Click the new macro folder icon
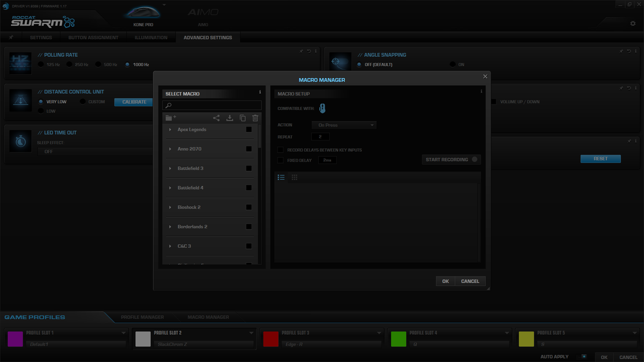The image size is (644, 362). click(x=171, y=117)
